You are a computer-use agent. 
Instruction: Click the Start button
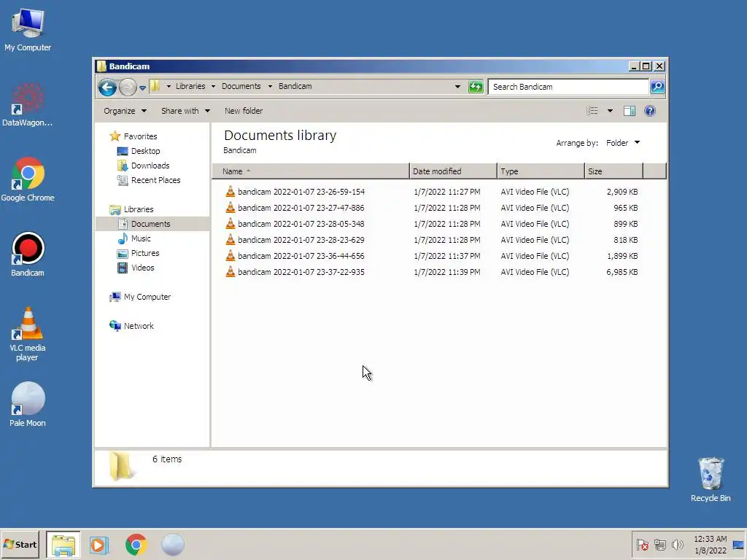tap(20, 544)
